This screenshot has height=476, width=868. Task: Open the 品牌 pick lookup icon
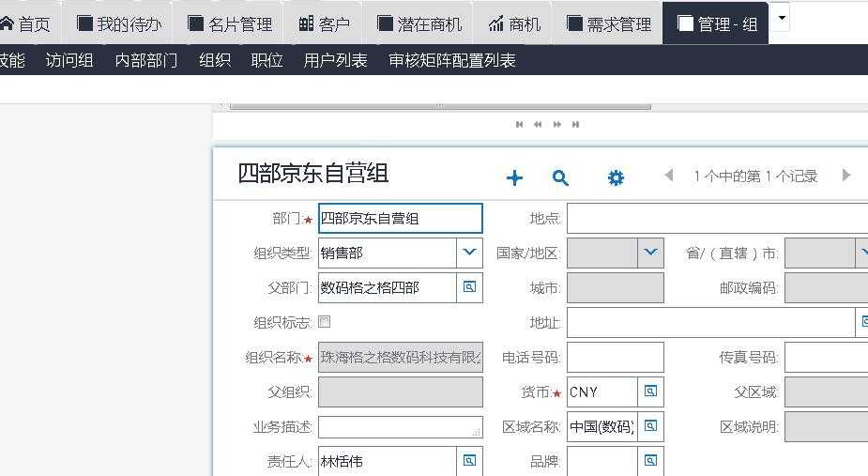click(x=650, y=460)
